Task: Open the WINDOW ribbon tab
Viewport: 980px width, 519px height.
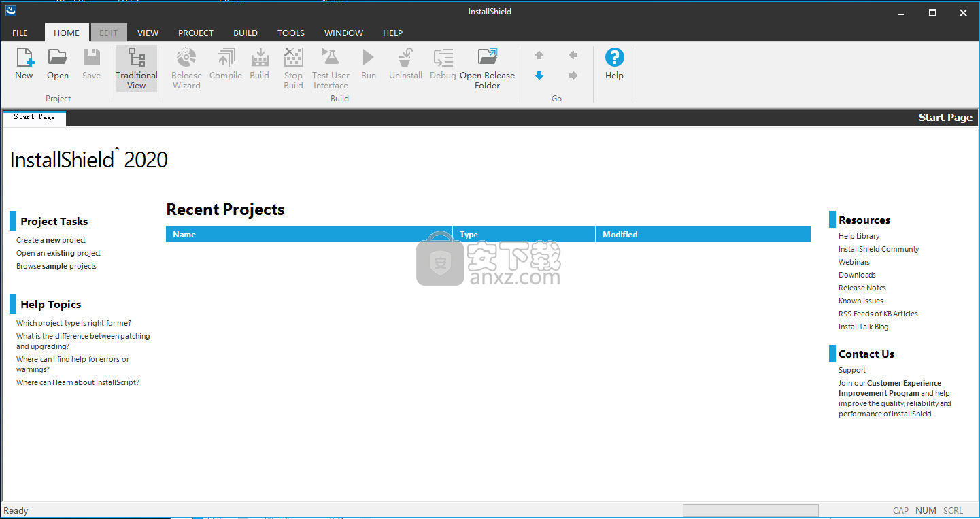Action: (x=343, y=33)
